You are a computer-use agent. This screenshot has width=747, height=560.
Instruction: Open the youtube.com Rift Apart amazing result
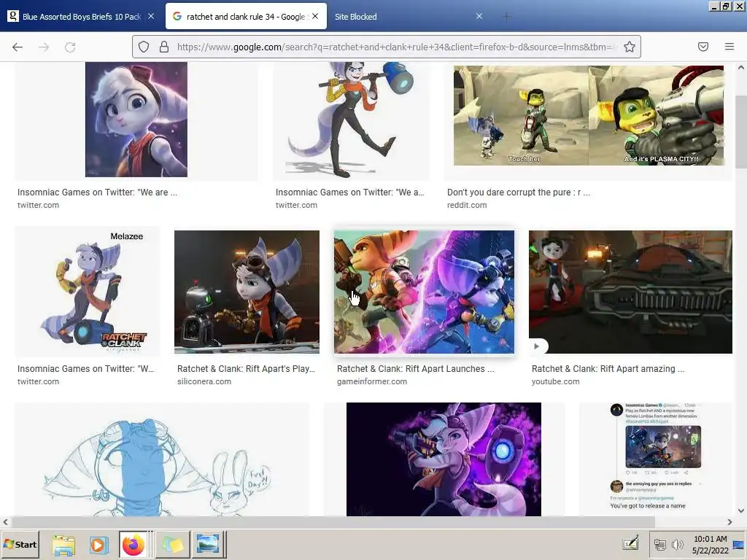tap(608, 368)
